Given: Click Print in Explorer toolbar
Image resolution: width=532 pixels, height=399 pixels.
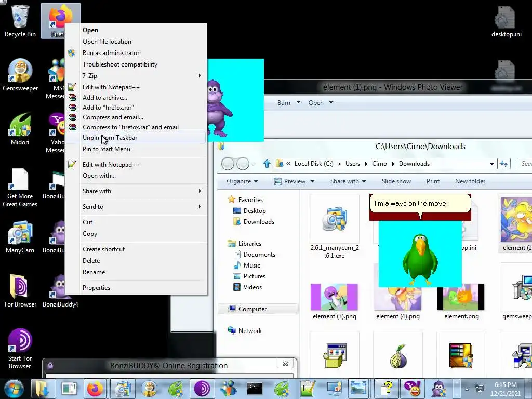Looking at the screenshot, I should point(433,181).
